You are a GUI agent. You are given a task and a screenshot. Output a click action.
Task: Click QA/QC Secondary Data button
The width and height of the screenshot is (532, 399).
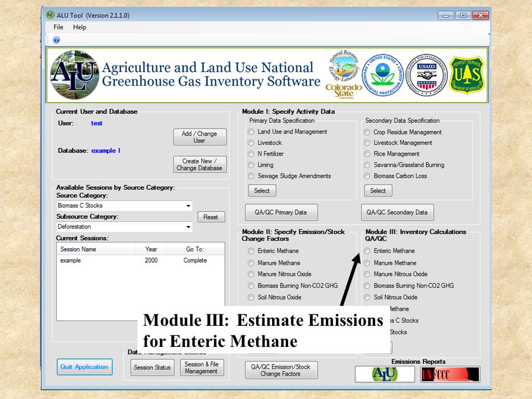pyautogui.click(x=397, y=212)
